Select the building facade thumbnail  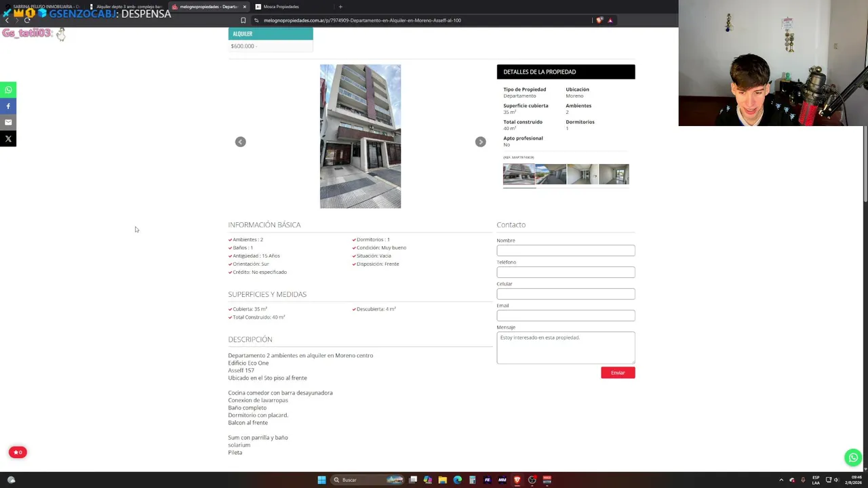tap(519, 174)
